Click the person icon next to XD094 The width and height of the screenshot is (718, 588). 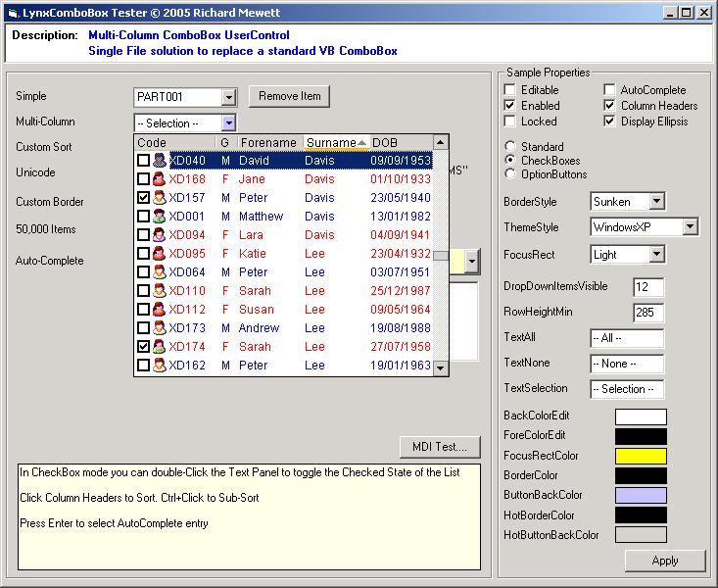tap(159, 235)
